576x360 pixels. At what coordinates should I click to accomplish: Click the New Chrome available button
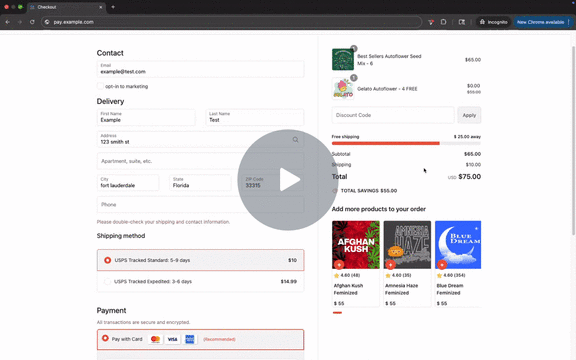[x=543, y=22]
